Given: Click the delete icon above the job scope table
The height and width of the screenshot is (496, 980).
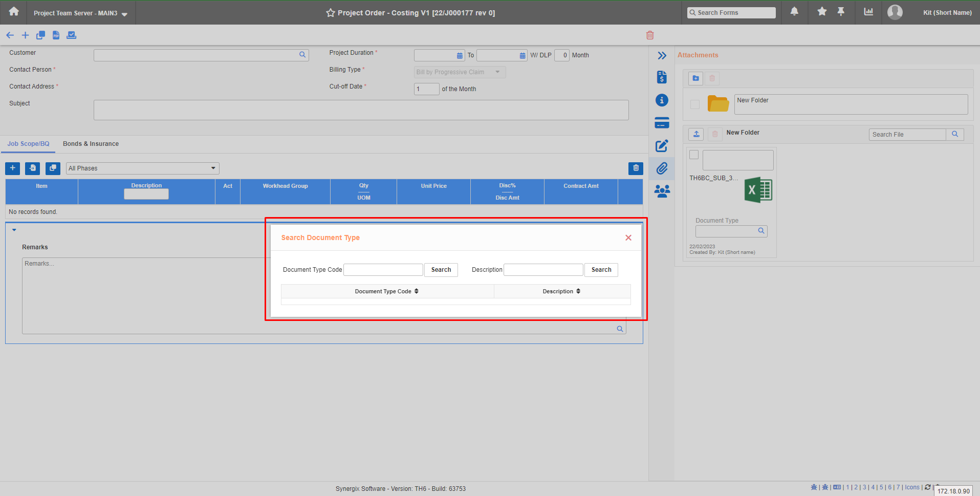Looking at the screenshot, I should 636,168.
